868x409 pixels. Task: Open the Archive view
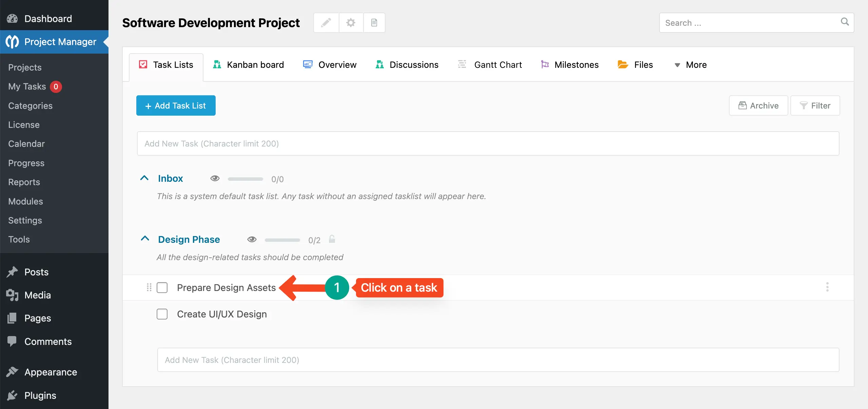(758, 105)
